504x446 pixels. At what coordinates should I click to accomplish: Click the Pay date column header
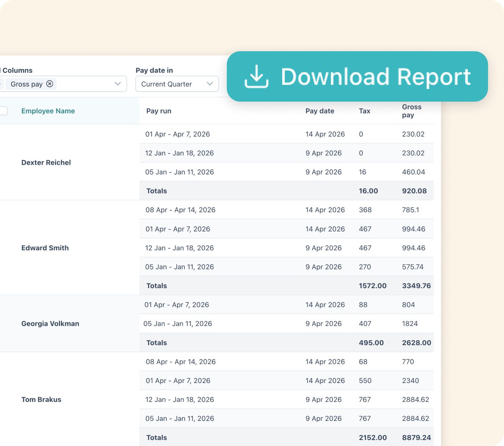coord(320,111)
